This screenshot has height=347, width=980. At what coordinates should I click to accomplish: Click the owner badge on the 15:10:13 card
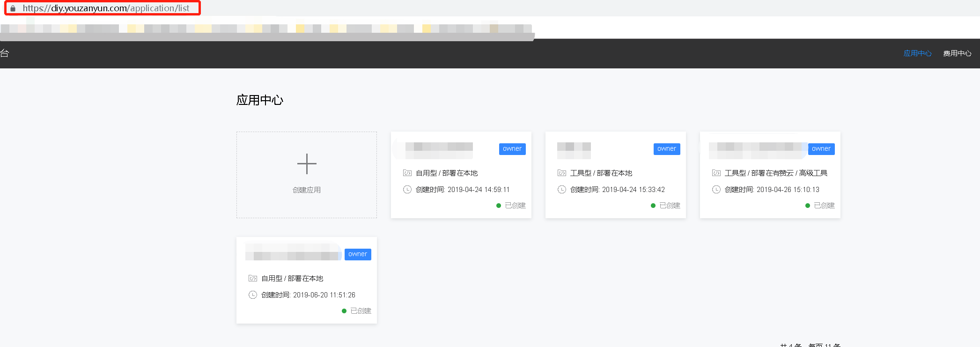click(821, 149)
